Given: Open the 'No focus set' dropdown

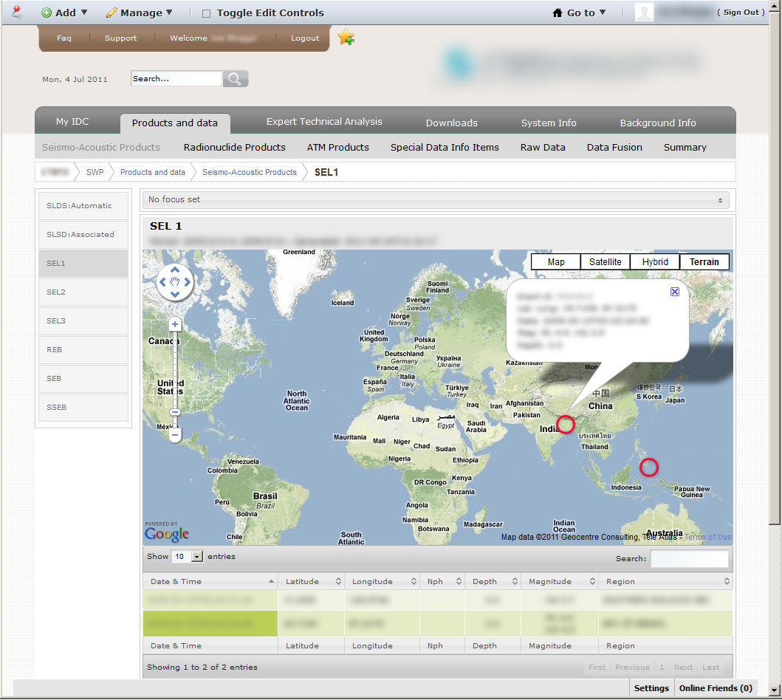Looking at the screenshot, I should coord(434,200).
